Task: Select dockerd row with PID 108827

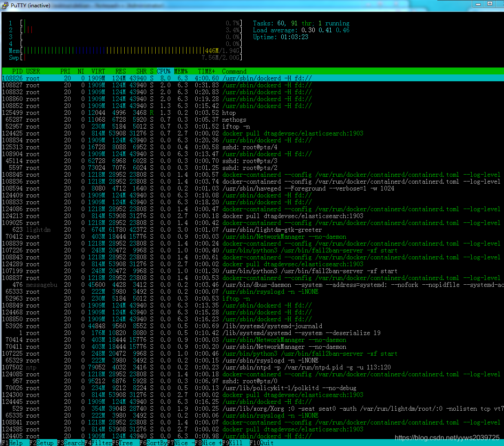Action: (x=252, y=85)
